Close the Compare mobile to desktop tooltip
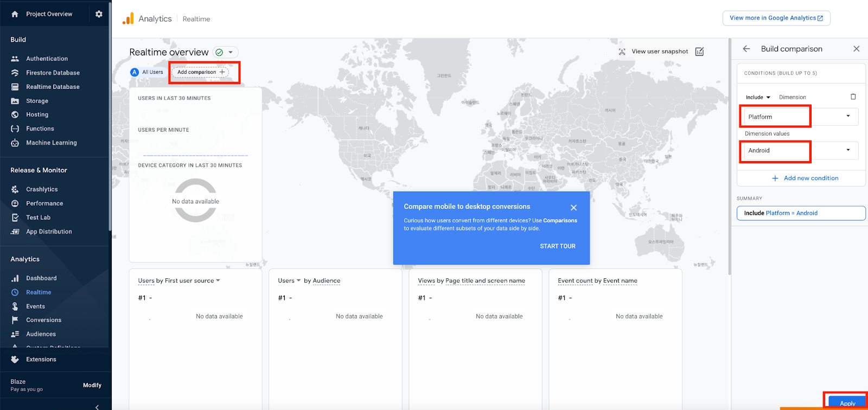This screenshot has height=410, width=868. pos(573,207)
